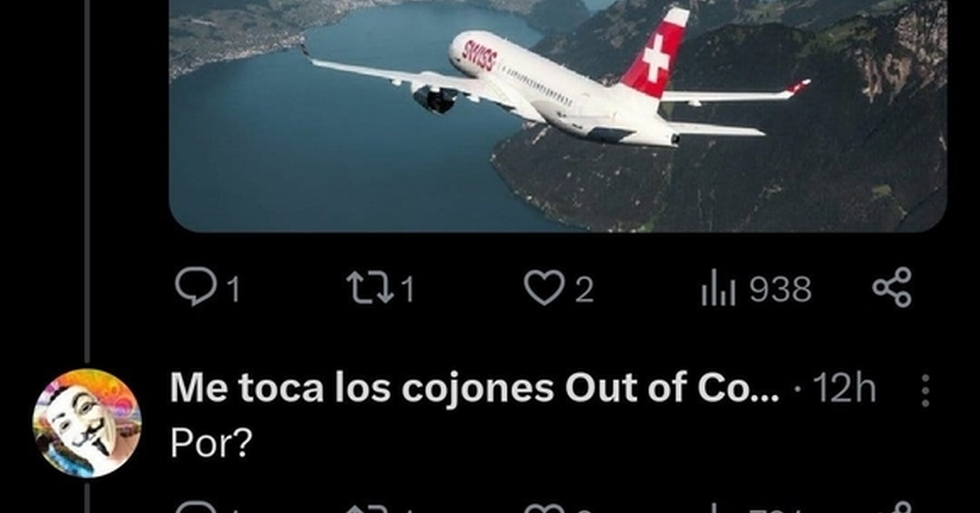Click the like count '2'

pos(585,289)
